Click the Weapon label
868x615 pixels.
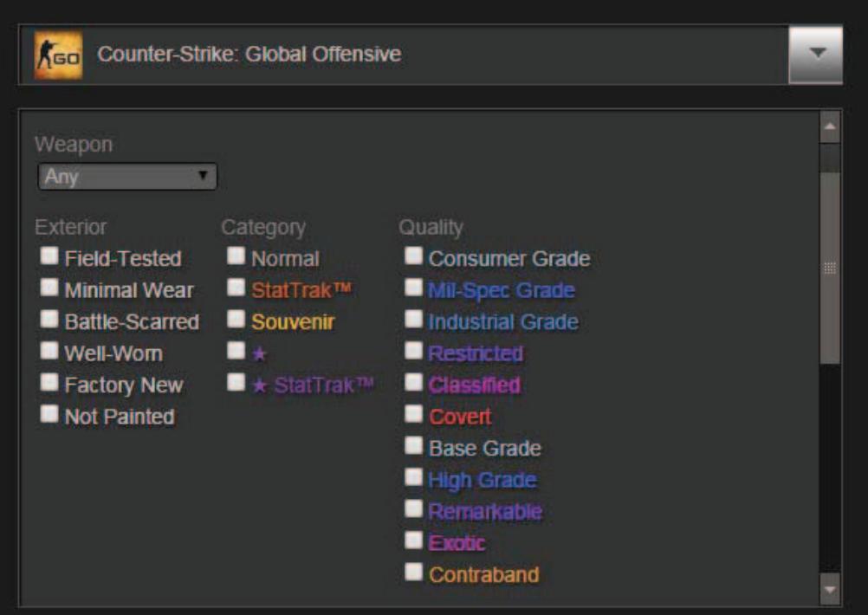(x=74, y=145)
